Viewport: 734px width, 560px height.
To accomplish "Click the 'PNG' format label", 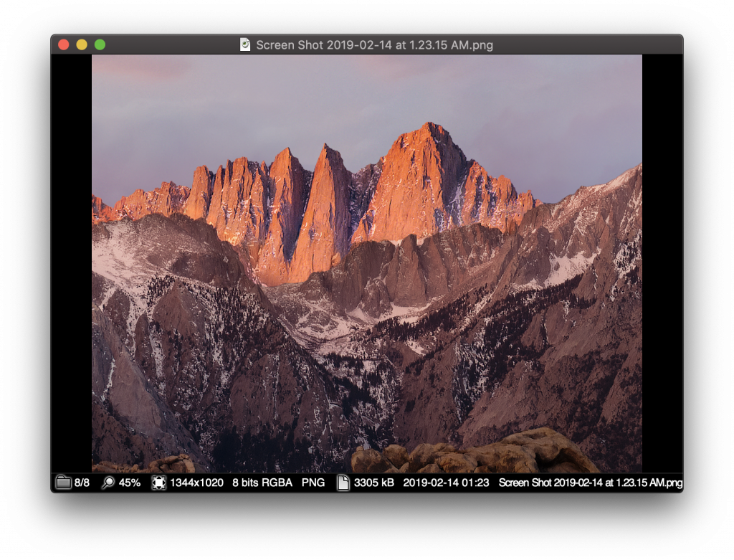I will click(313, 483).
